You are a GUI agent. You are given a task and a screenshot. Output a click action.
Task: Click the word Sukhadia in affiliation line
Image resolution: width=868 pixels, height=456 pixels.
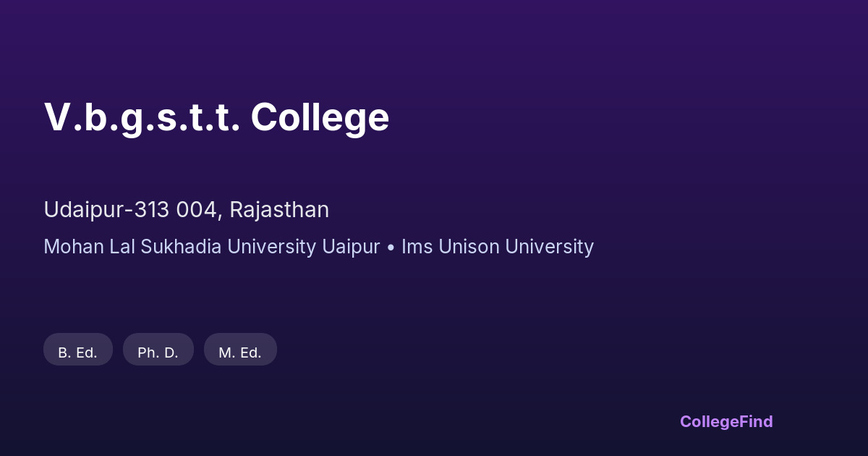tap(181, 247)
